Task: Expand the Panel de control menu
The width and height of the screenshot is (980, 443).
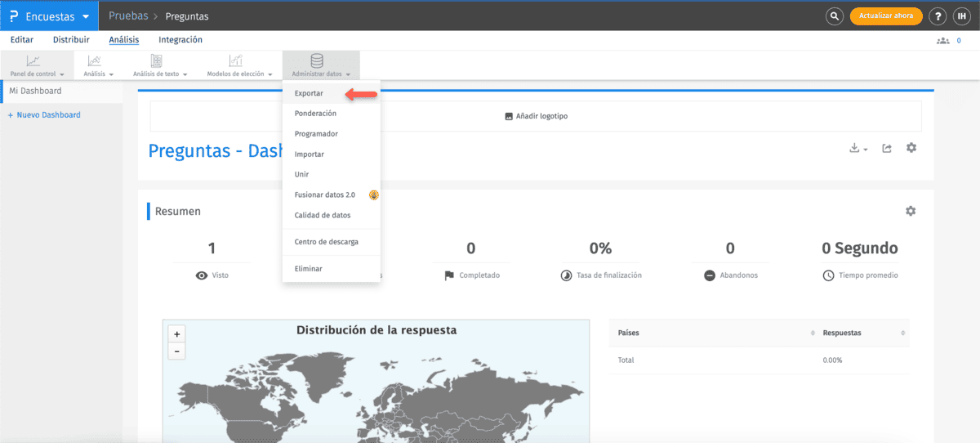Action: [37, 65]
